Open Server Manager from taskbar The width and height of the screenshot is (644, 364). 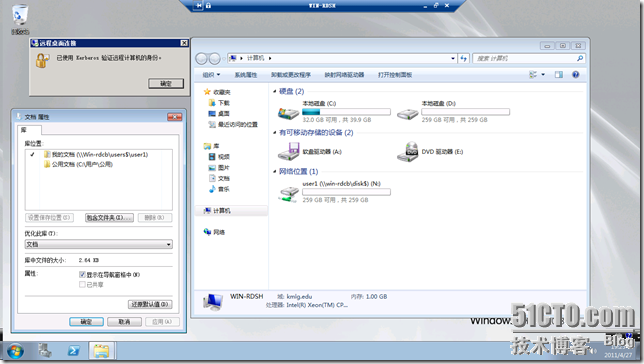(x=45, y=351)
